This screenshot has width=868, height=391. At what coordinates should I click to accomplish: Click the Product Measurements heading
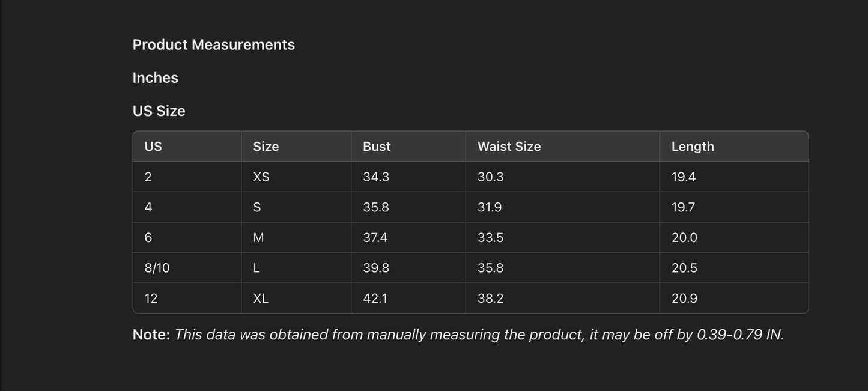[213, 45]
